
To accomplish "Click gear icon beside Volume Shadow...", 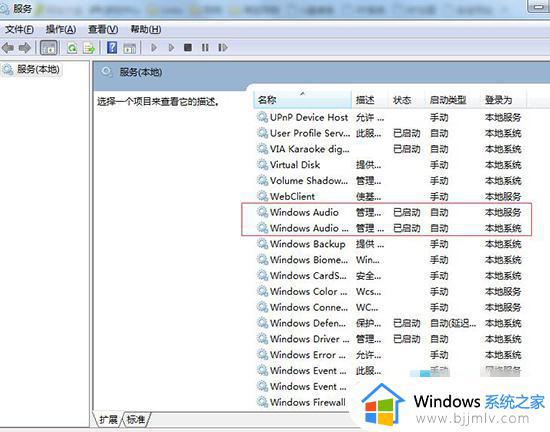I will click(262, 180).
